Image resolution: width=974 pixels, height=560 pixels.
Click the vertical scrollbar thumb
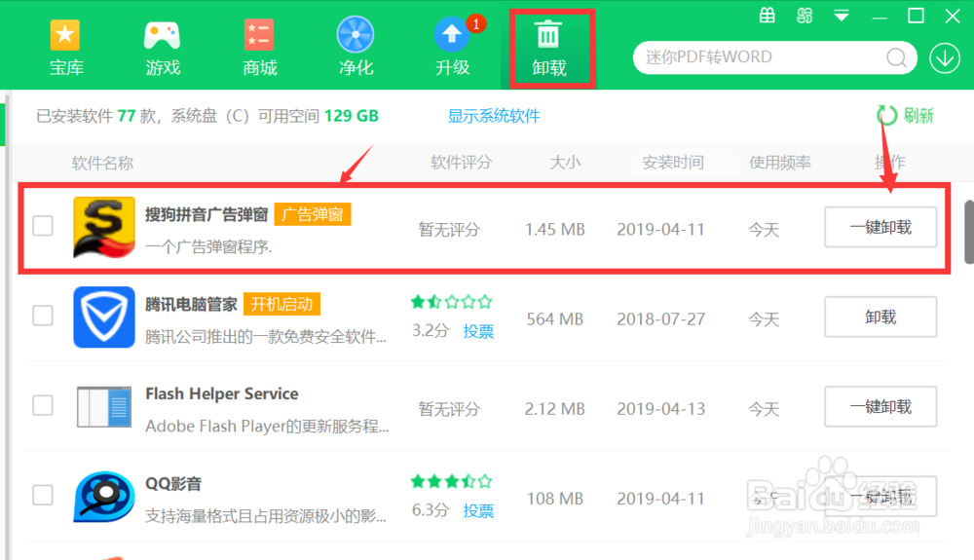(x=969, y=232)
